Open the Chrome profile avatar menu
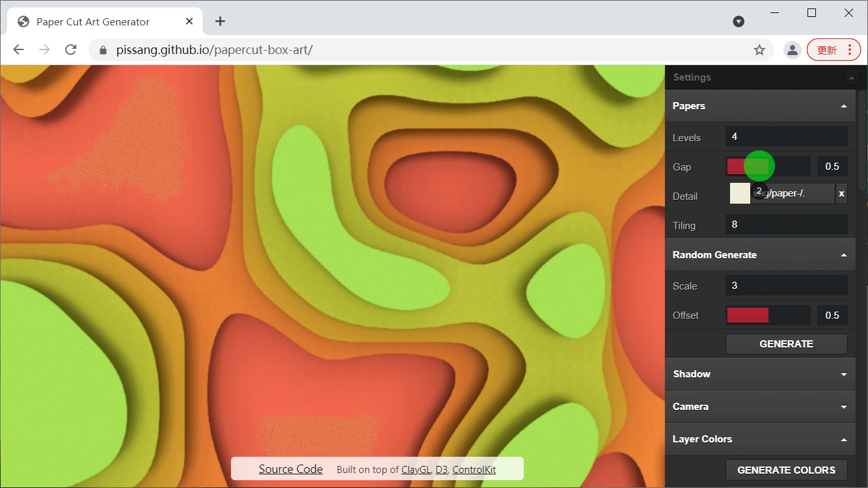The width and height of the screenshot is (868, 488). pos(792,50)
